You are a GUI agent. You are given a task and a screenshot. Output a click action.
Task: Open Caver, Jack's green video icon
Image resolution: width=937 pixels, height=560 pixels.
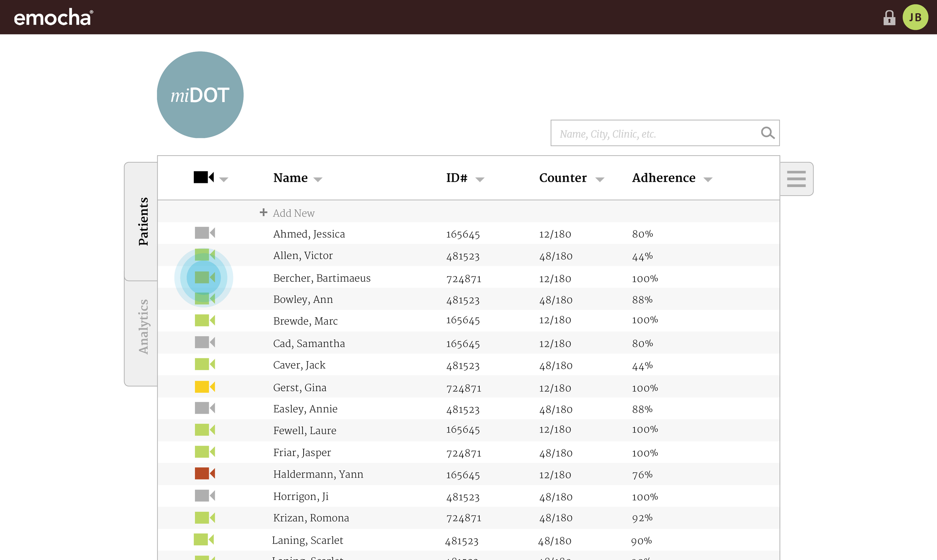pyautogui.click(x=205, y=364)
